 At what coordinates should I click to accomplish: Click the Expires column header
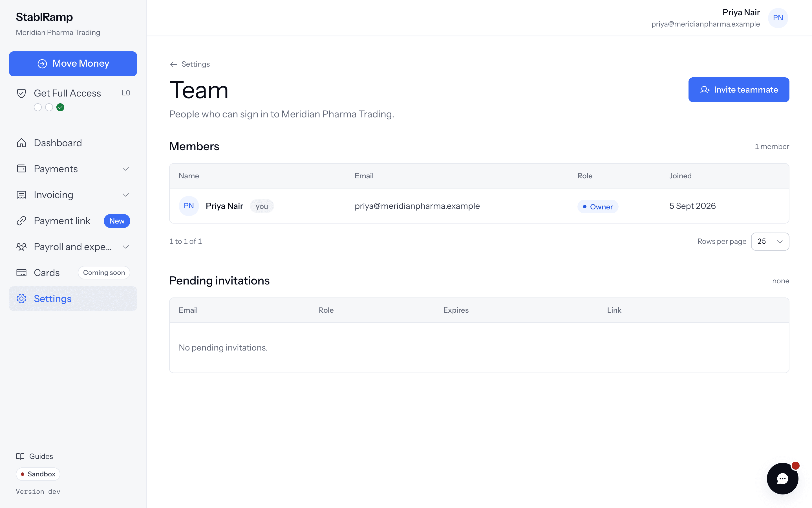tap(456, 310)
